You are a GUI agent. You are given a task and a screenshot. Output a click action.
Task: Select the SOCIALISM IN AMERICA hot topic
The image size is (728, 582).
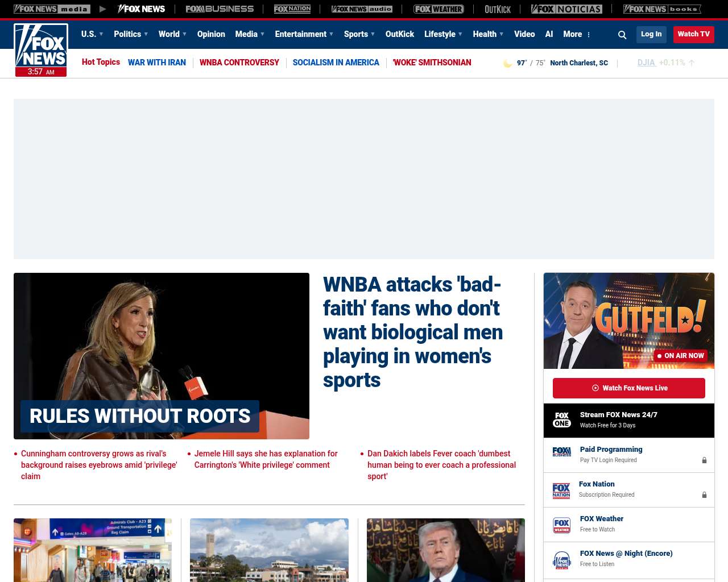[x=336, y=63]
